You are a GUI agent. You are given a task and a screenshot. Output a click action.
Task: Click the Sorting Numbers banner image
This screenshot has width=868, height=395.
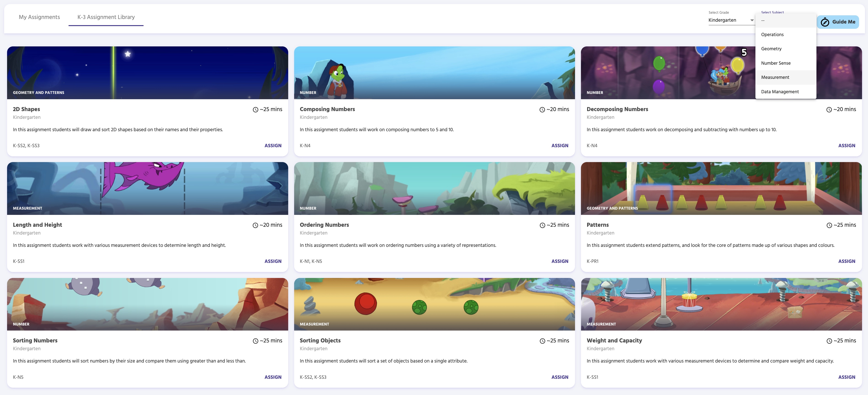(147, 304)
